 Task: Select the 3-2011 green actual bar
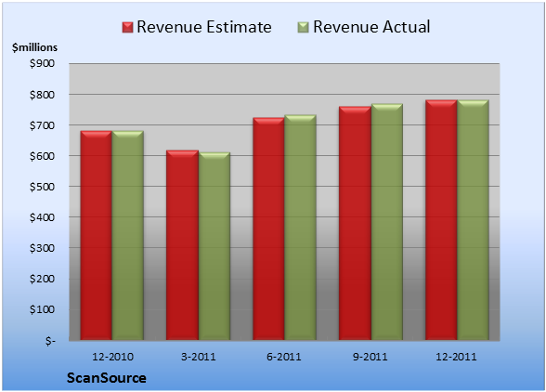click(214, 246)
